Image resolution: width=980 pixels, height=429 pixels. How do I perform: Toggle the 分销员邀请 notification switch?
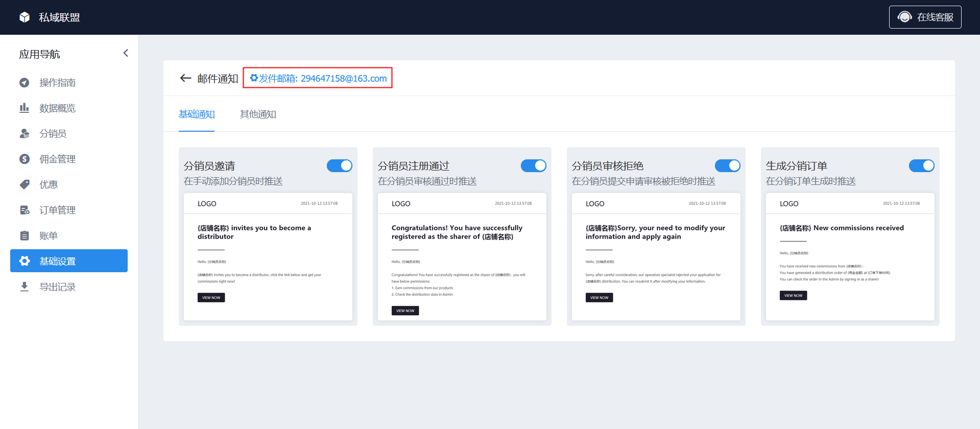(340, 165)
